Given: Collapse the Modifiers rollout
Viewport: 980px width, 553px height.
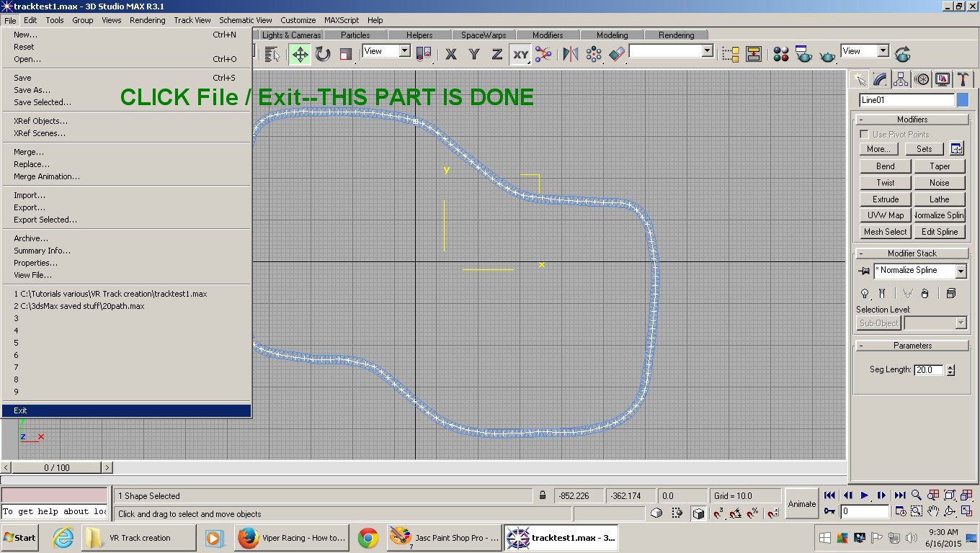Looking at the screenshot, I should (x=912, y=120).
